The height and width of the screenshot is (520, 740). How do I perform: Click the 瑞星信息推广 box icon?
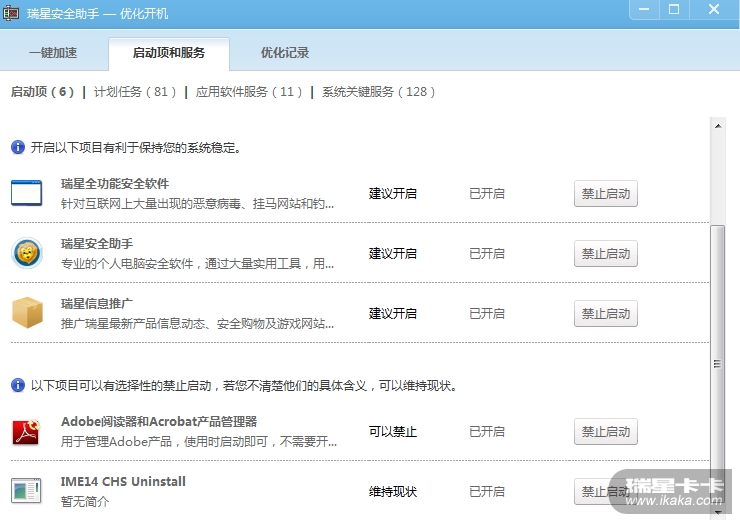click(x=27, y=313)
